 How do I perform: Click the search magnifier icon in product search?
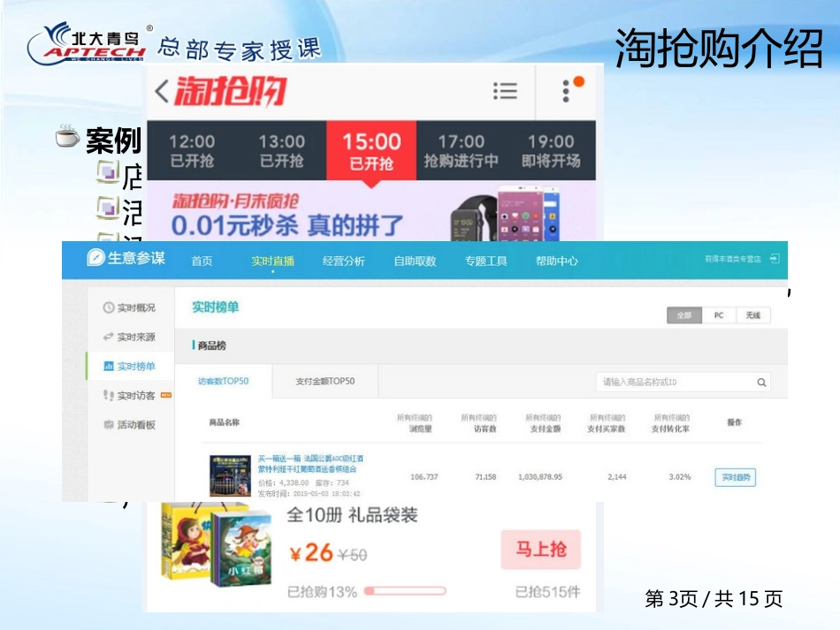(x=760, y=383)
